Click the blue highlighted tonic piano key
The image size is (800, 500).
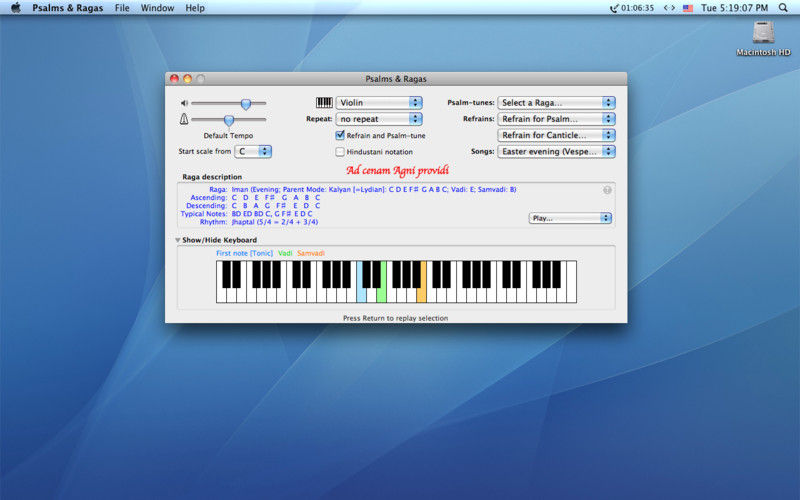(x=361, y=294)
